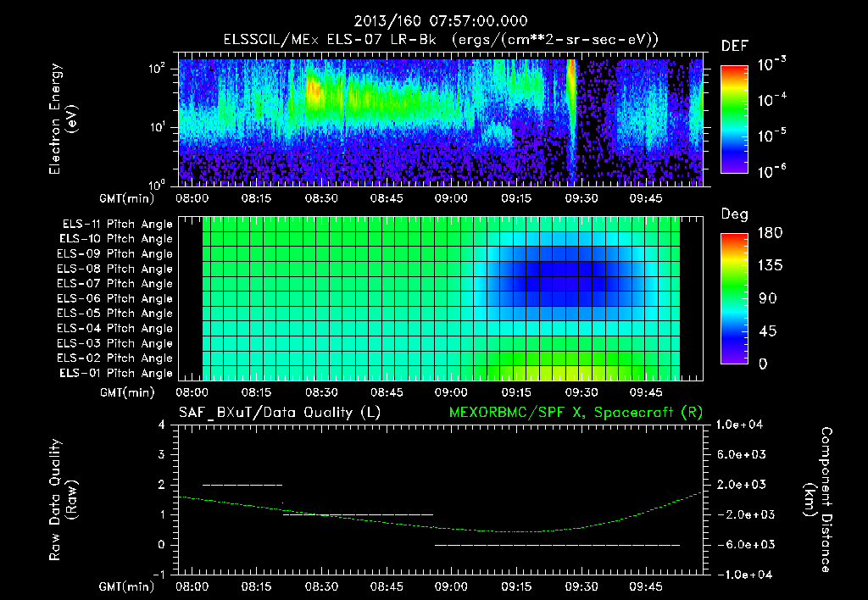Click the 135 value on Deg scale
This screenshot has height=600, width=868.
[770, 266]
